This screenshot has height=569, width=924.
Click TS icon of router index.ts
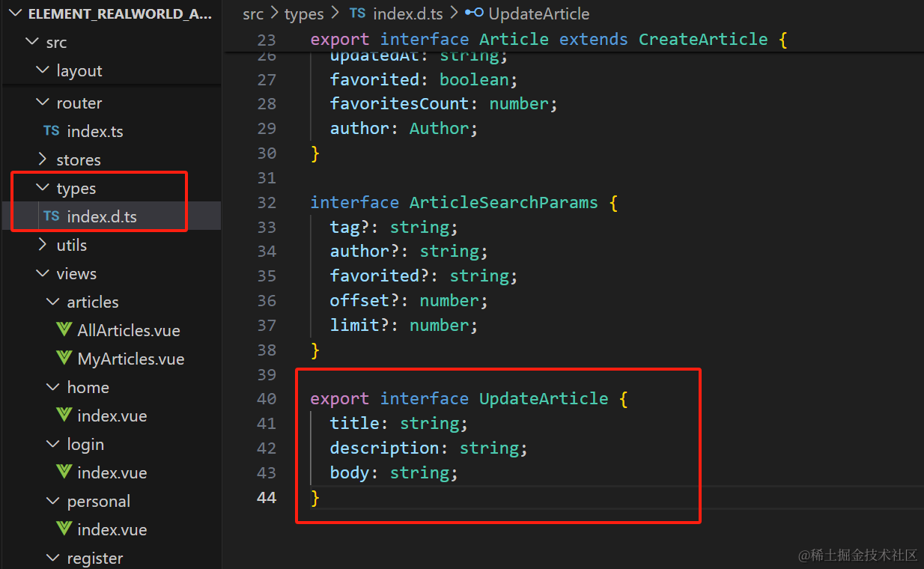pyautogui.click(x=52, y=131)
